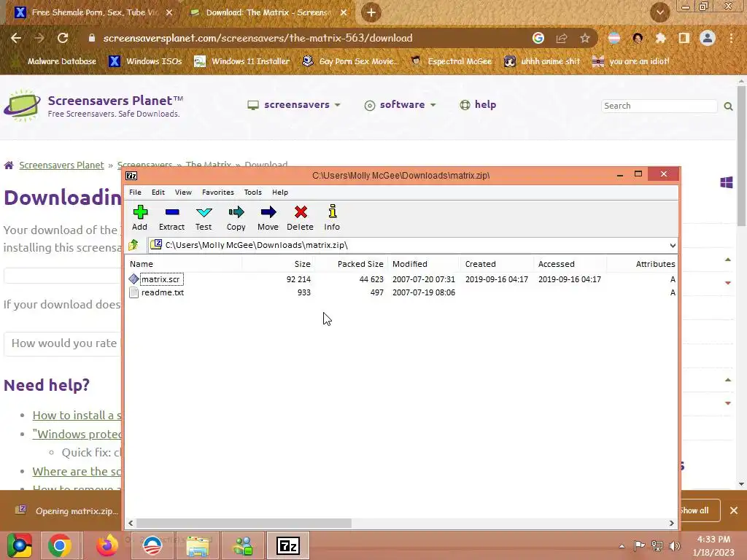Open the volume control in system tray
The height and width of the screenshot is (560, 747).
click(x=675, y=545)
